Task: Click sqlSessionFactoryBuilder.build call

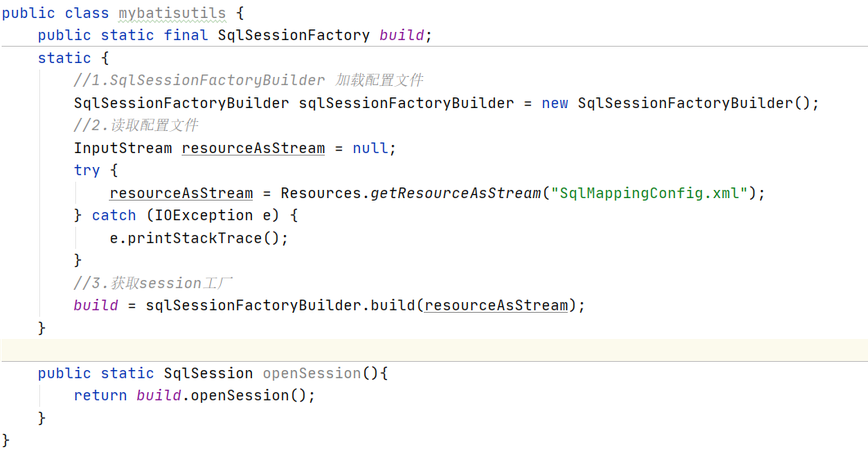Action: 280,305
